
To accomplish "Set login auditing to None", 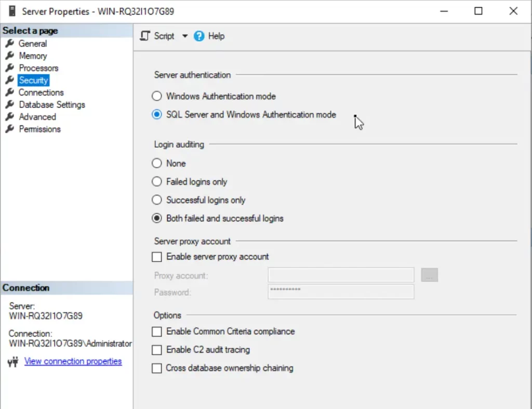I will (169, 164).
